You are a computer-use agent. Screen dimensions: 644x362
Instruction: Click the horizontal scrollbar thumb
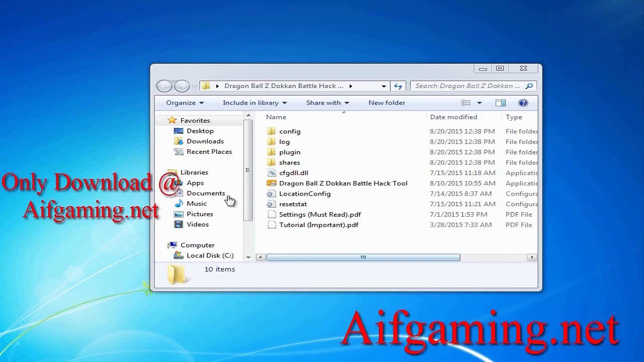pos(363,257)
